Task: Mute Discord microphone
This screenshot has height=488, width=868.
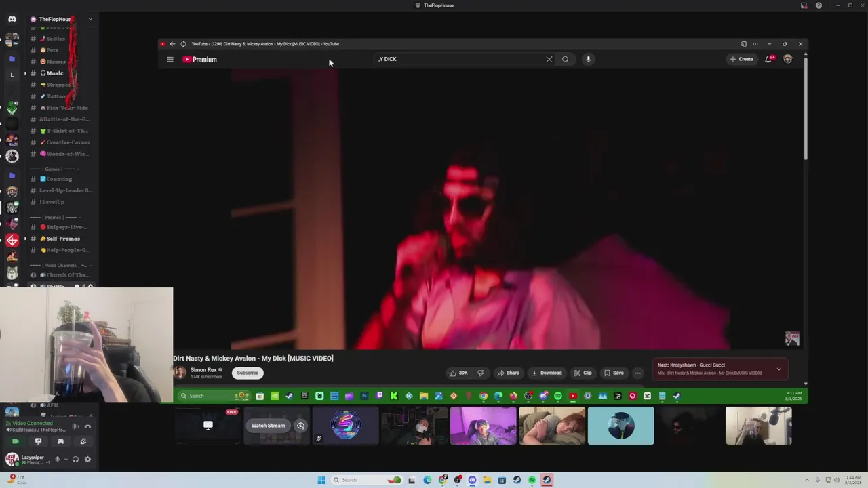Action: click(x=57, y=460)
